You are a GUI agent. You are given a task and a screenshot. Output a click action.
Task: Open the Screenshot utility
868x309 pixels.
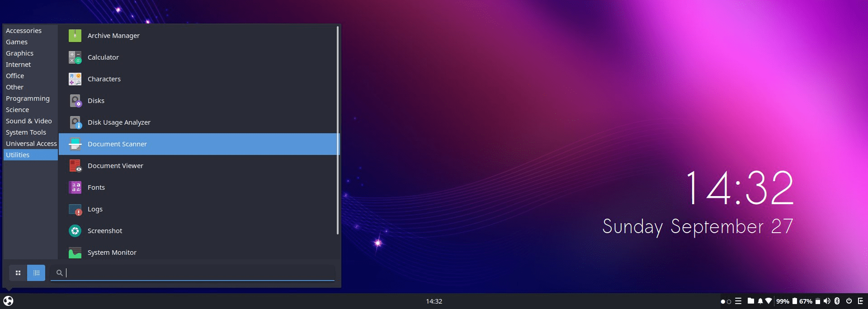click(x=104, y=231)
